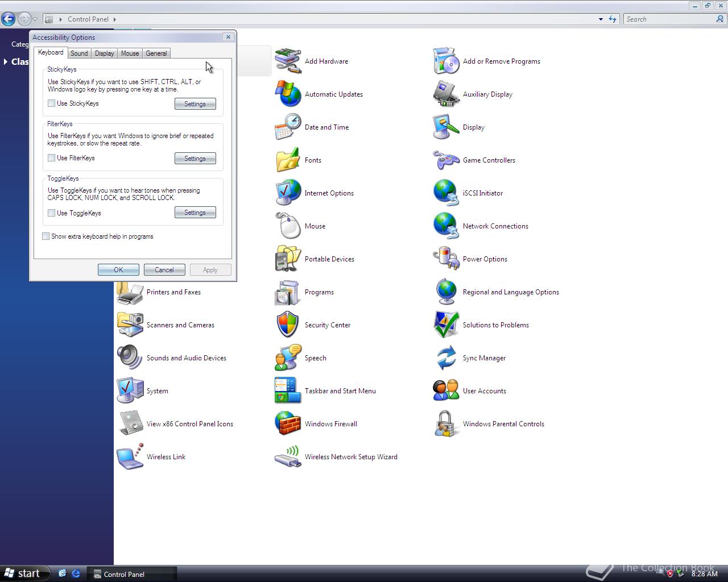Open Power Options icon
The width and height of the screenshot is (728, 582).
(446, 259)
